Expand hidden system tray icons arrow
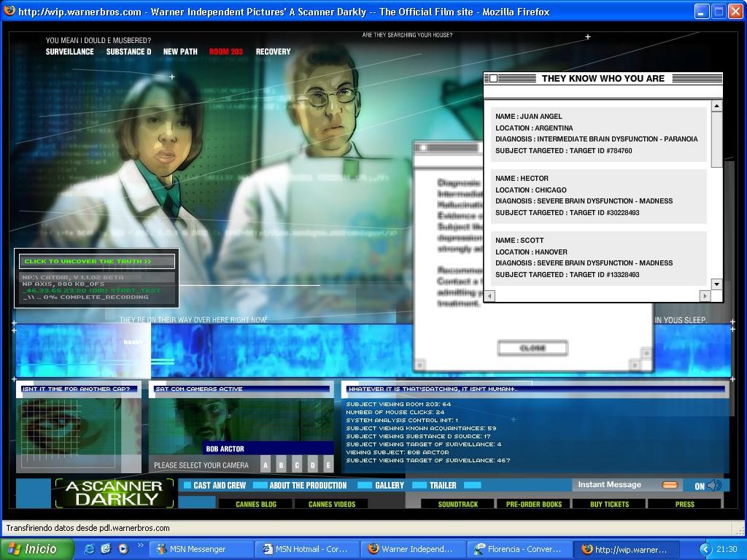This screenshot has height=560, width=747. 705,549
